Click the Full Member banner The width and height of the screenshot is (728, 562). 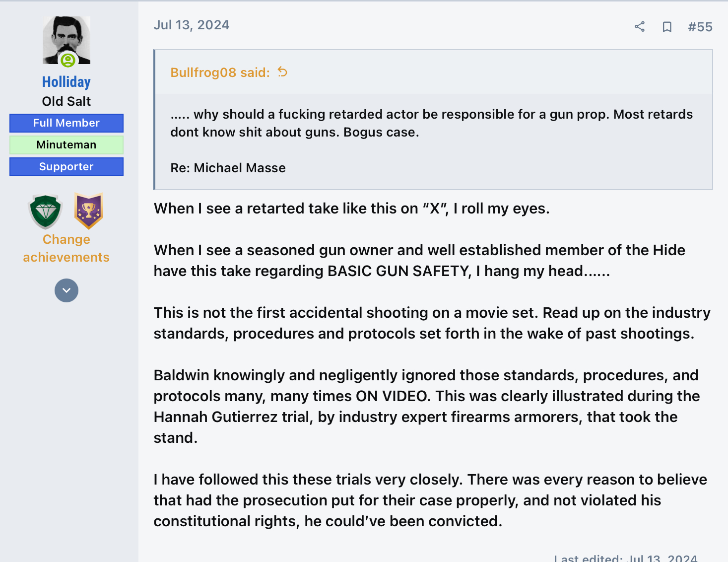click(66, 123)
